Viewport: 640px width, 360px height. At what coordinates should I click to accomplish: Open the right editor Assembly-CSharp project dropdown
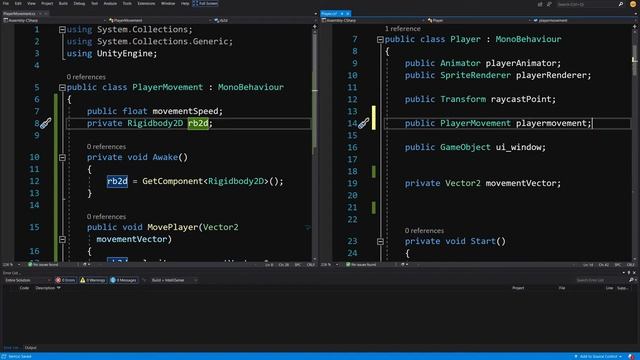pos(373,20)
